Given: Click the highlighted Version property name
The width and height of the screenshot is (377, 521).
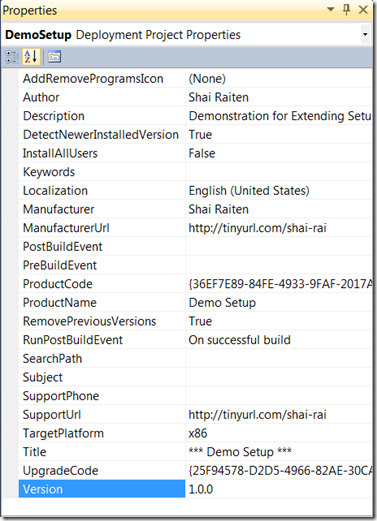Looking at the screenshot, I should [102, 489].
